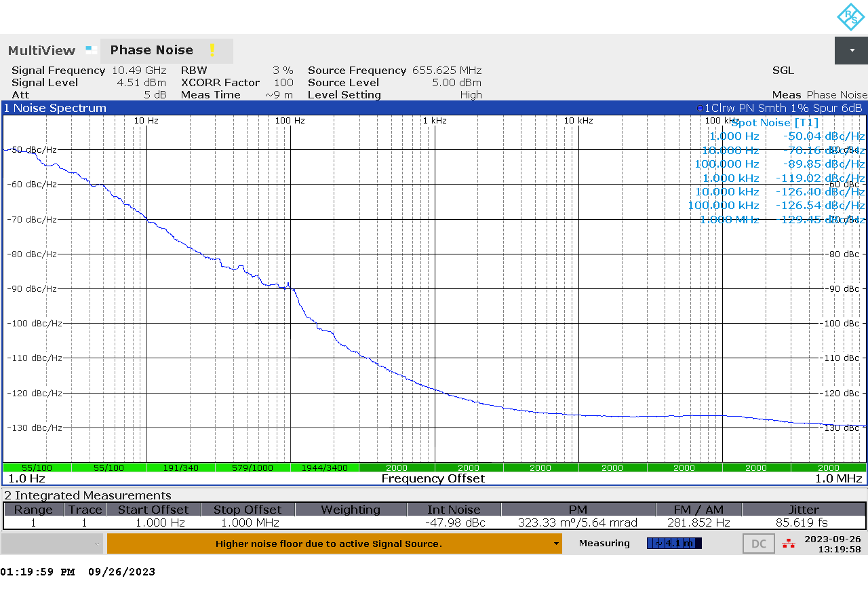Click the Weighting column header
The image size is (868, 589).
[x=351, y=510]
